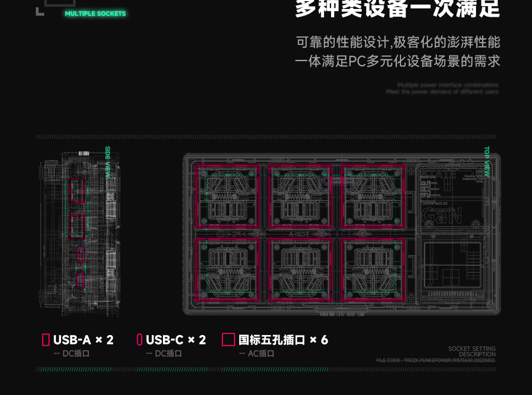Click the top-middle AC socket outline
This screenshot has height=395, width=532.
pos(300,196)
